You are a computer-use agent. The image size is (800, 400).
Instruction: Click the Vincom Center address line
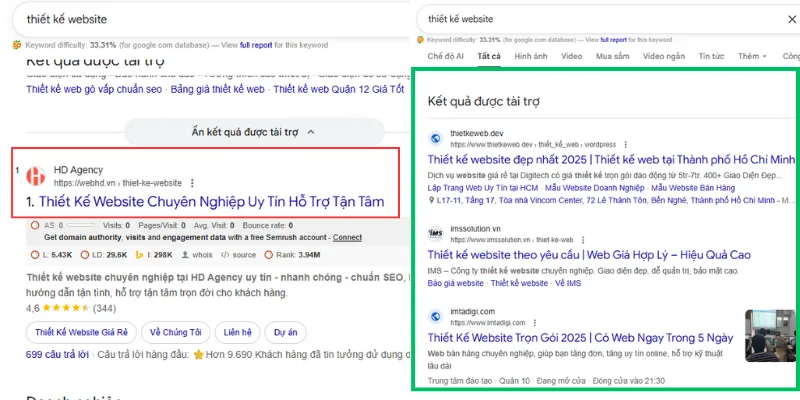click(x=611, y=200)
